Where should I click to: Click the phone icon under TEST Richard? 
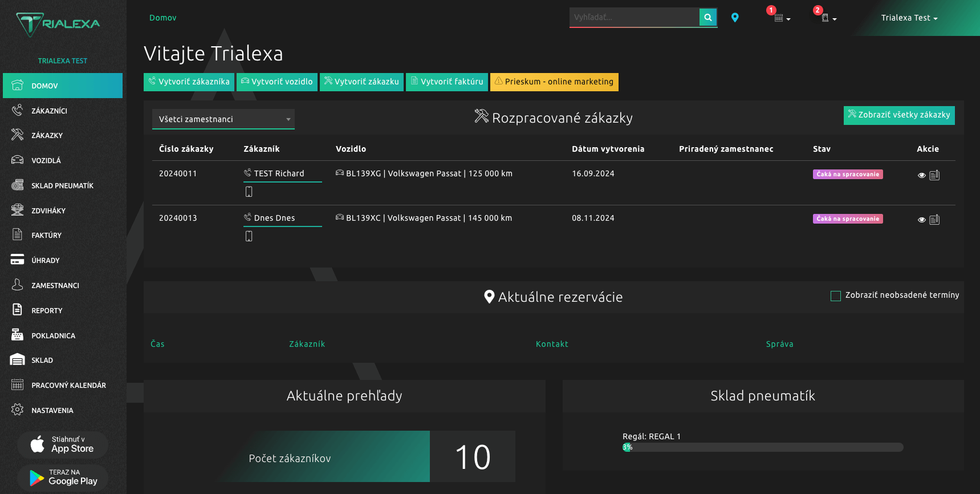coord(249,192)
